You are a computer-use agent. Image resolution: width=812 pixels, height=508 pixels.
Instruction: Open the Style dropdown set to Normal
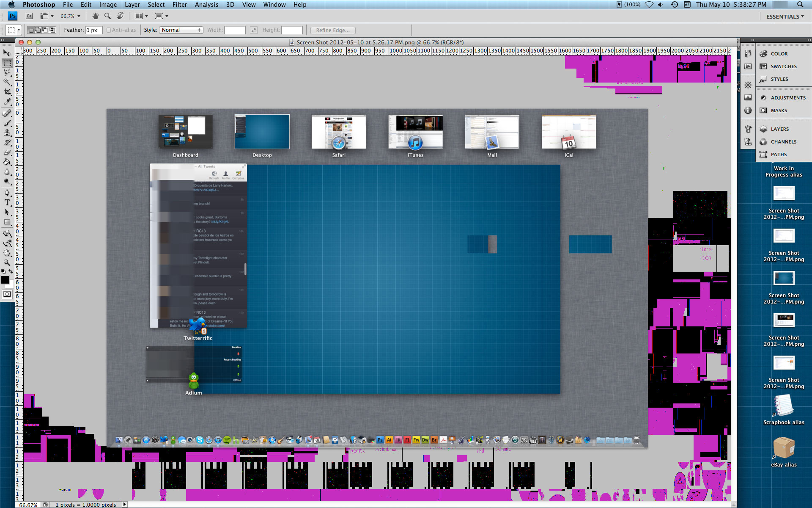(181, 30)
